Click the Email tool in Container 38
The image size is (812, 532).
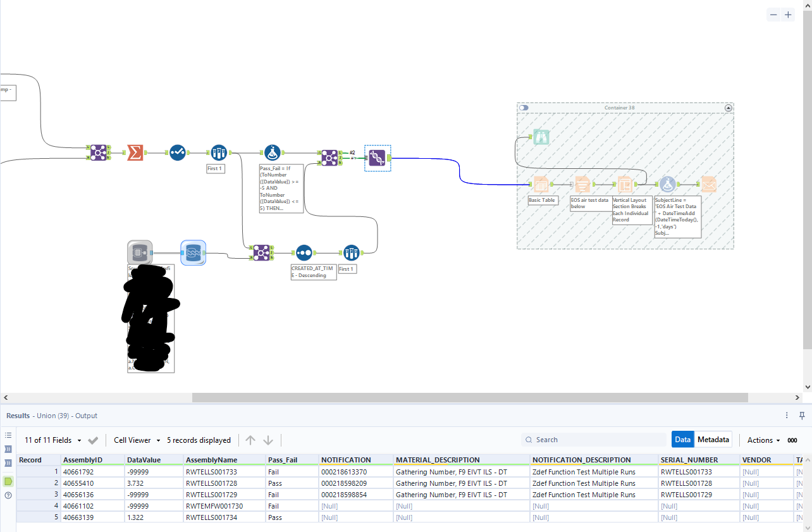pyautogui.click(x=708, y=184)
